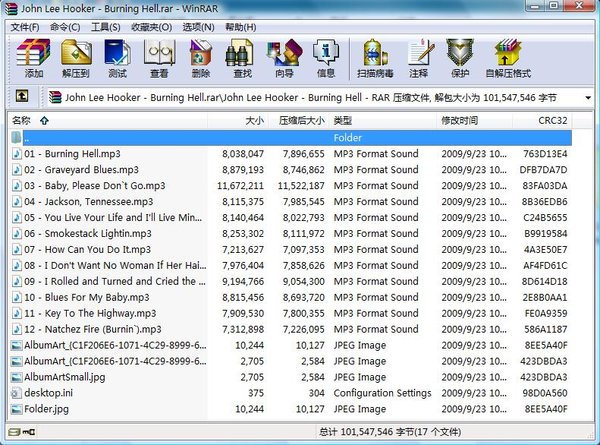The width and height of the screenshot is (600, 445).
Task: Click the archive icon in the address bar
Action: point(55,98)
